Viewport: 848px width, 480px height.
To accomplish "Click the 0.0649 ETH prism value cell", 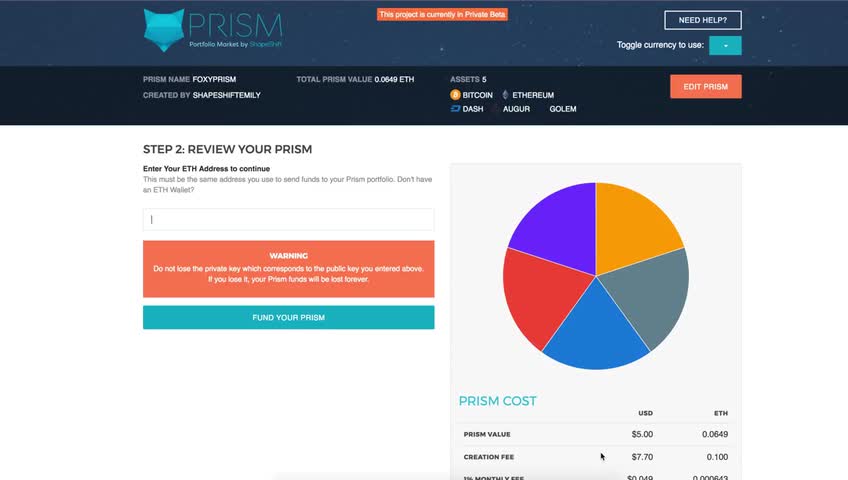I will pyautogui.click(x=715, y=434).
